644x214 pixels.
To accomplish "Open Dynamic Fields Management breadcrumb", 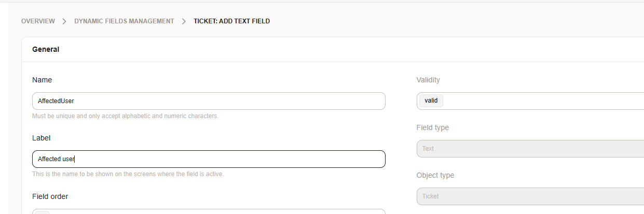I will (x=124, y=21).
